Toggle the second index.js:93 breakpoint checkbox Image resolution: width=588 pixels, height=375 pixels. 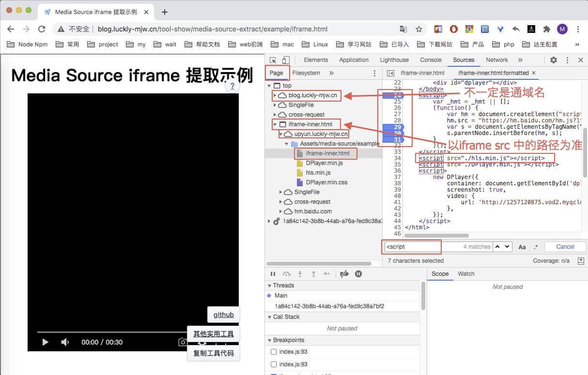tap(274, 364)
